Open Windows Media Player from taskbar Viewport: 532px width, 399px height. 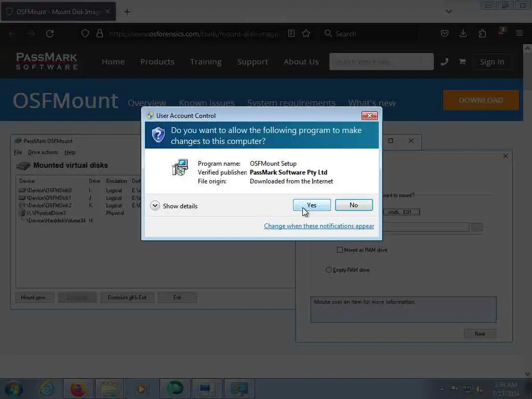pyautogui.click(x=141, y=389)
